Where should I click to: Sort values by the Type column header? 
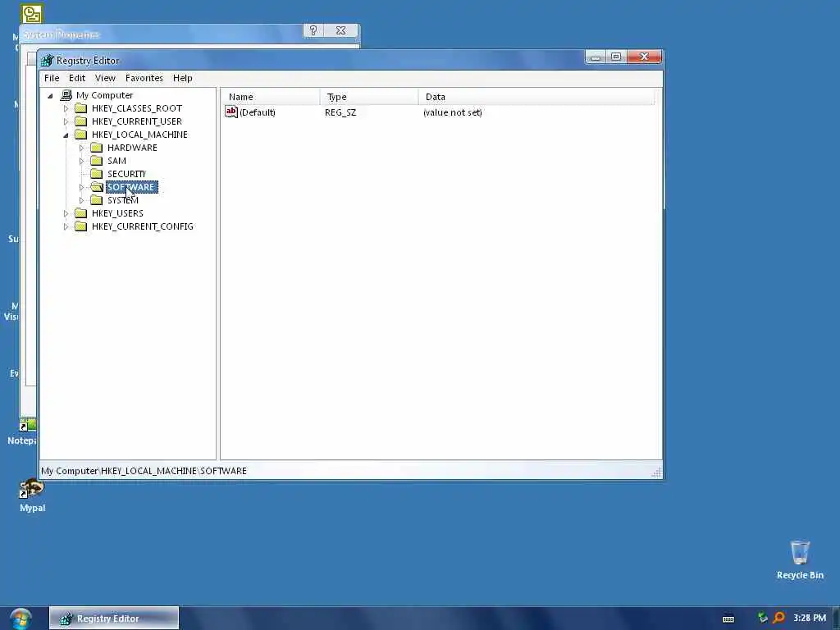pos(368,97)
